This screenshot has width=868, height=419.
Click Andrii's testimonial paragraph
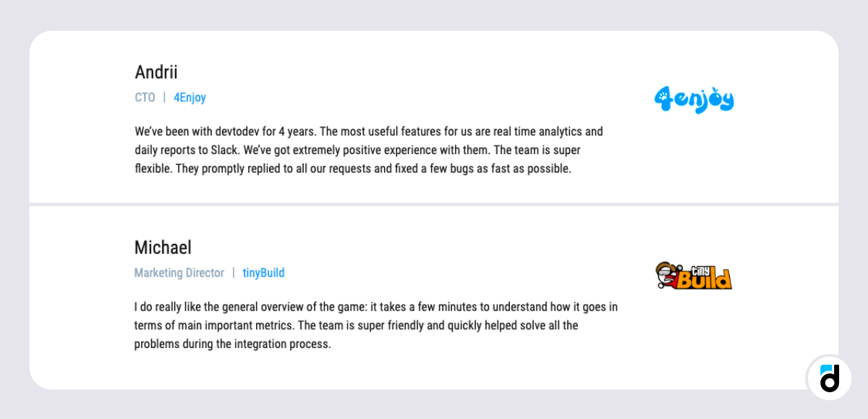coord(369,151)
